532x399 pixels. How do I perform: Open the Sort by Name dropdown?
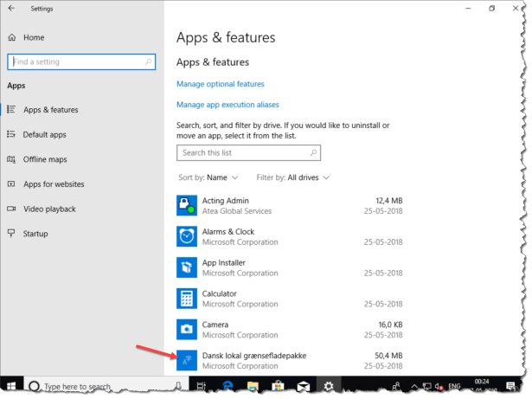[x=208, y=177]
